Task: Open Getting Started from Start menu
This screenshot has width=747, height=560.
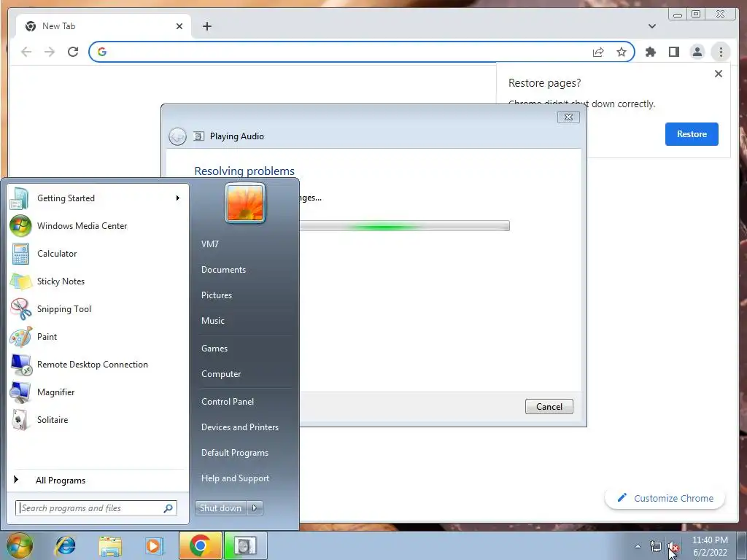Action: (x=98, y=198)
